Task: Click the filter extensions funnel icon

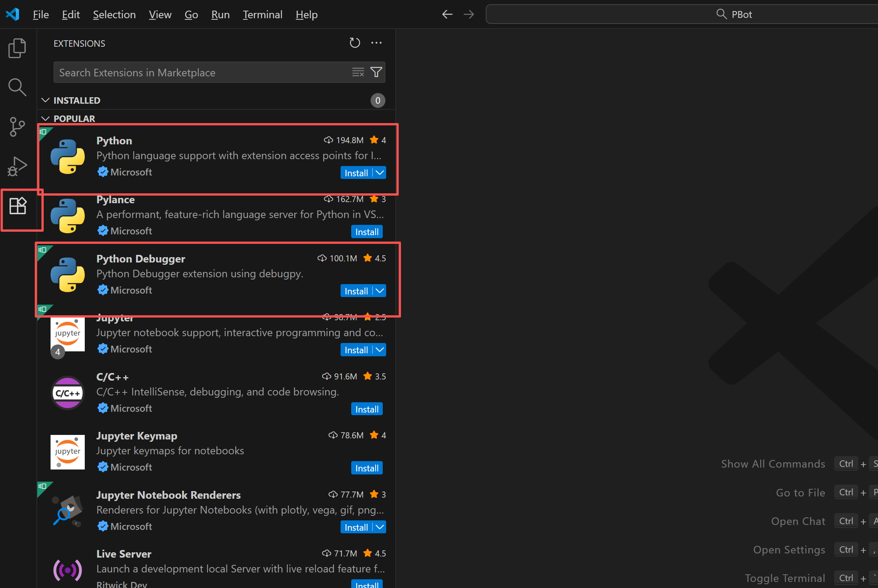Action: click(376, 72)
